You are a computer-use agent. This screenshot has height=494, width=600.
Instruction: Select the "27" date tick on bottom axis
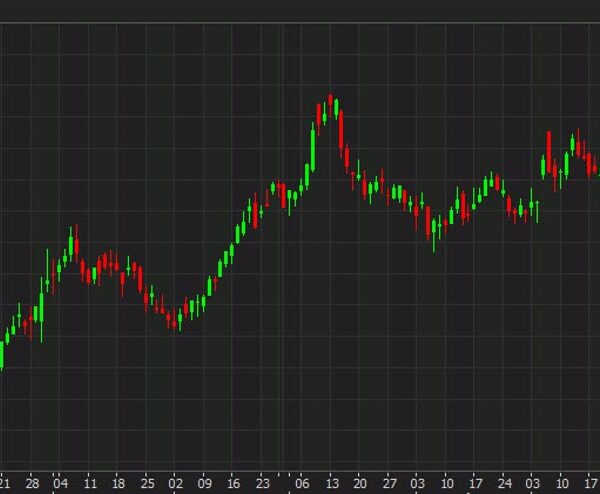[389, 479]
